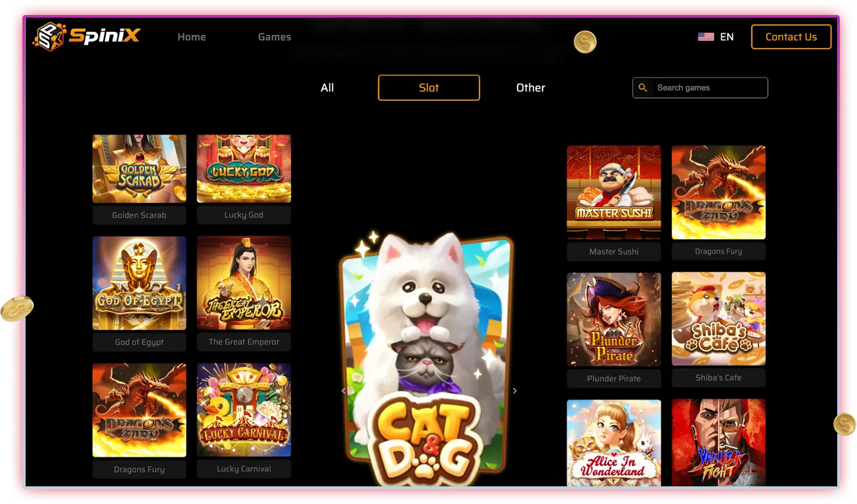
Task: Choose the Plunder Pirate game tile
Action: [613, 319]
